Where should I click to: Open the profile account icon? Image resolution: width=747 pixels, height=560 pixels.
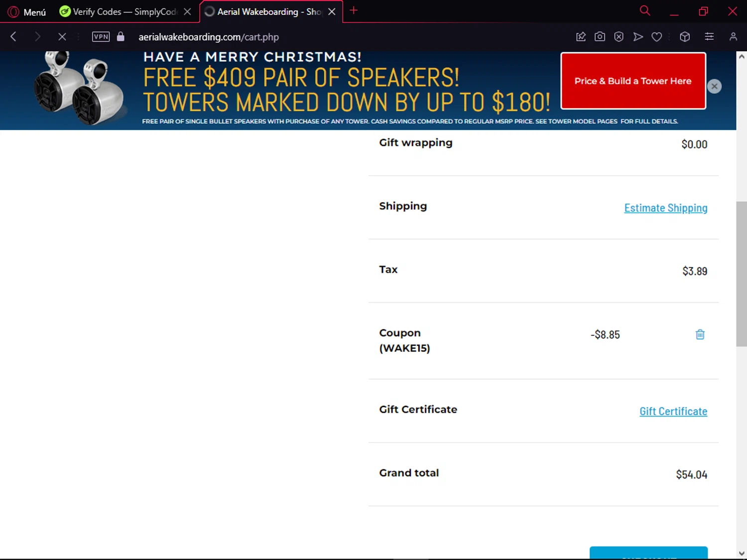click(x=733, y=36)
